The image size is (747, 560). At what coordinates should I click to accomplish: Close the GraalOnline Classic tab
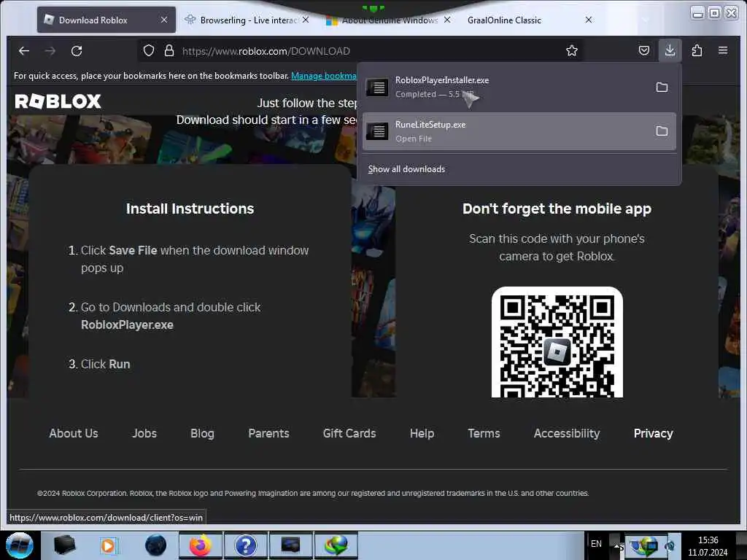point(589,20)
